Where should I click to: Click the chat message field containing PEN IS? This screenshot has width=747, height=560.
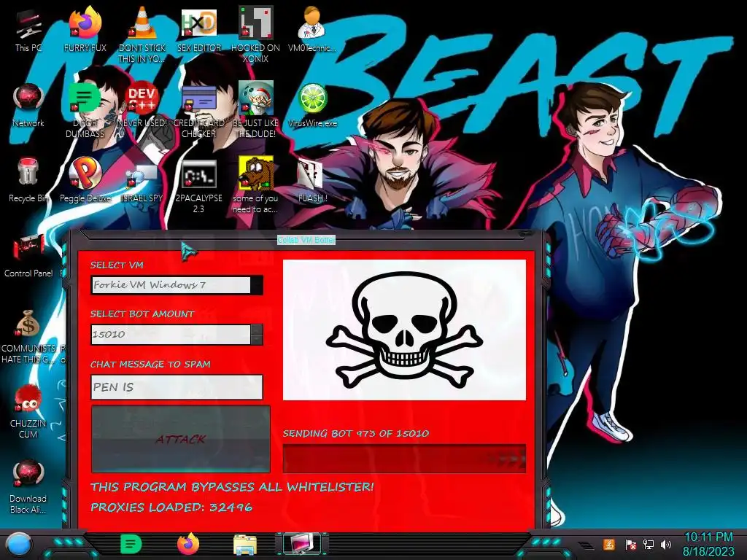(177, 386)
